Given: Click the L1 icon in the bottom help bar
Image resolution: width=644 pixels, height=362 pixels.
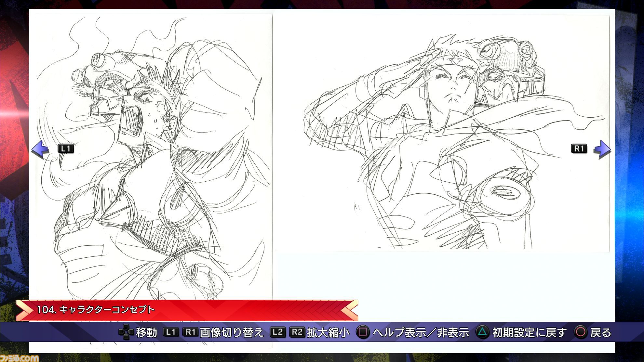Looking at the screenshot, I should point(171,332).
